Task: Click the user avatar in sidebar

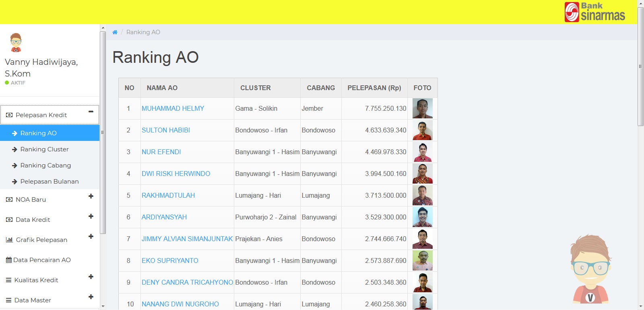Action: [16, 43]
